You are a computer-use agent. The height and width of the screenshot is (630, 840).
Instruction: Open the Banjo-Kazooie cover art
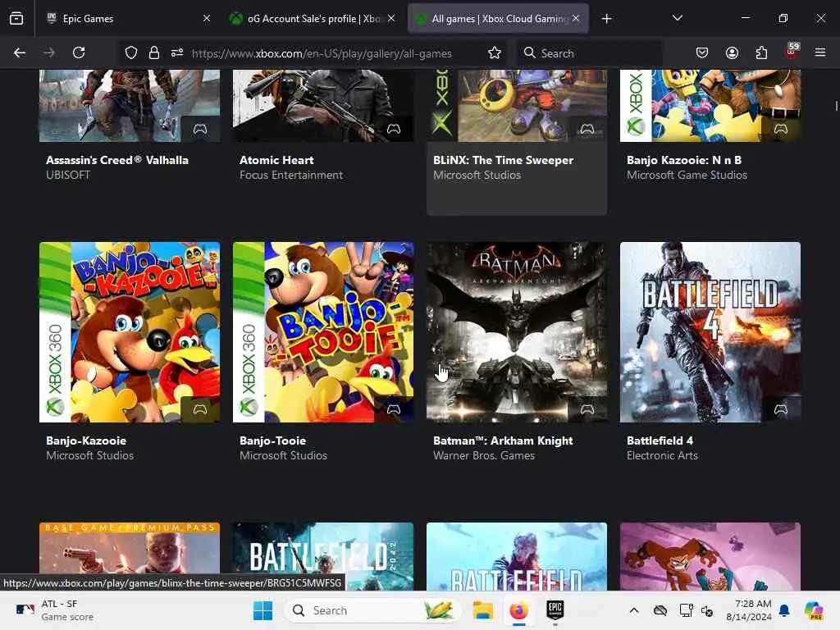tap(130, 332)
